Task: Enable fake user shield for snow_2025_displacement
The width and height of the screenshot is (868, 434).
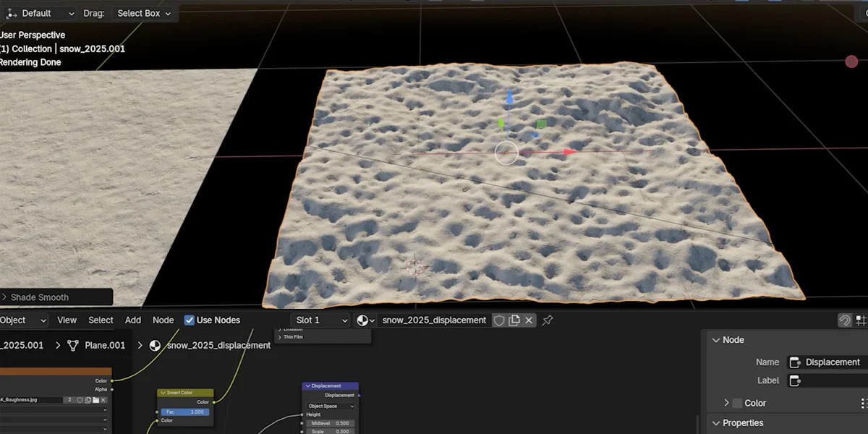Action: (x=499, y=320)
